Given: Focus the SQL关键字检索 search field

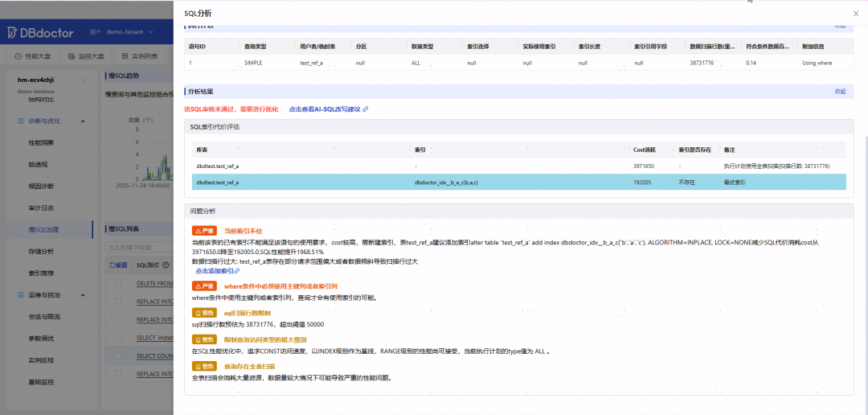Looking at the screenshot, I should (139, 247).
